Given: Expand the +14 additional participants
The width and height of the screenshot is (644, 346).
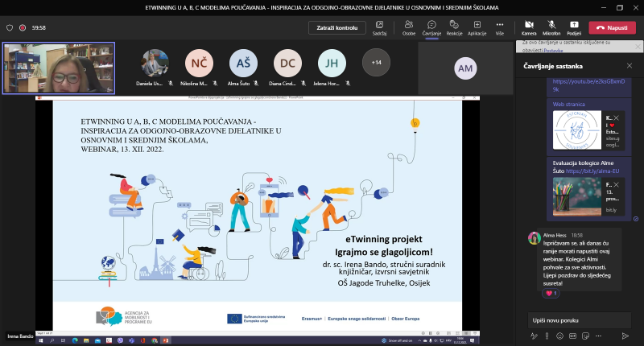Looking at the screenshot, I should pyautogui.click(x=377, y=61).
